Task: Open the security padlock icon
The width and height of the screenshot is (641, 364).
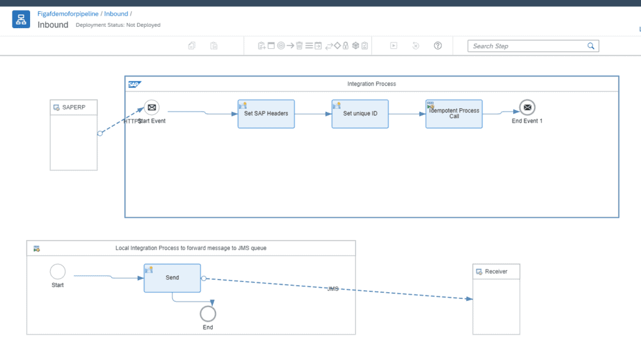Action: 346,46
